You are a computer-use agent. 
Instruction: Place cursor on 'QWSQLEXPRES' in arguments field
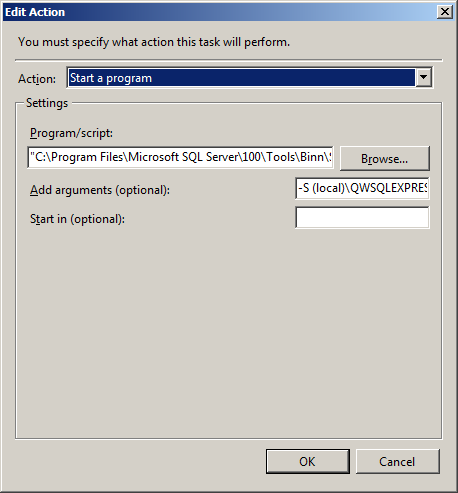pyautogui.click(x=389, y=188)
